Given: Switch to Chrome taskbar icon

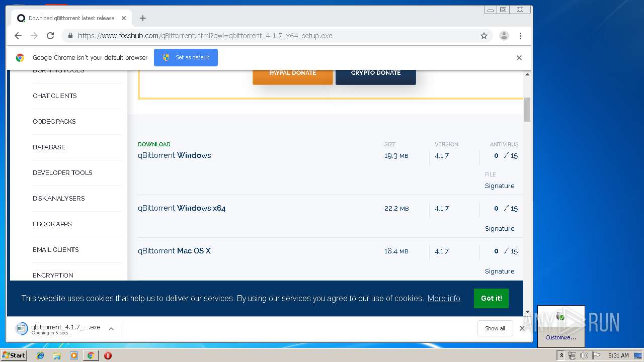Looking at the screenshot, I should [91, 355].
